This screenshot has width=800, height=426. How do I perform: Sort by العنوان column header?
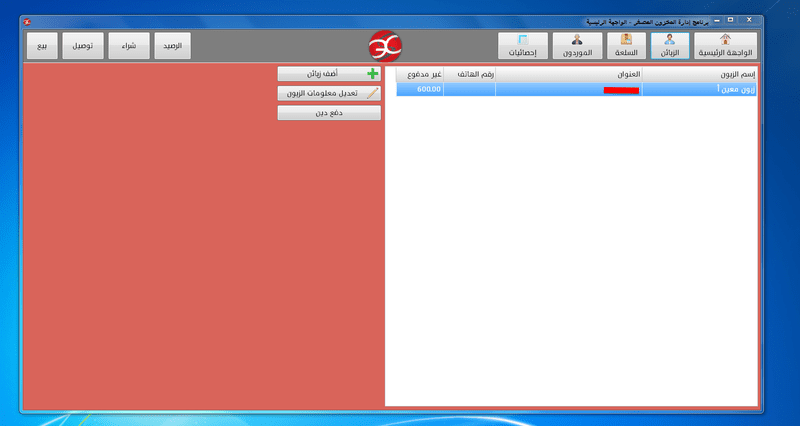569,75
